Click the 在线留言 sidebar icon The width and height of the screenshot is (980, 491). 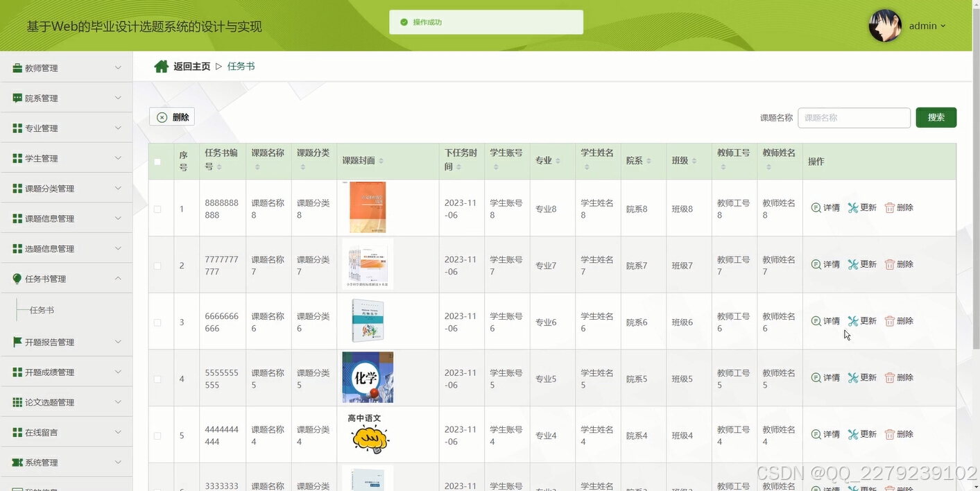tap(16, 431)
